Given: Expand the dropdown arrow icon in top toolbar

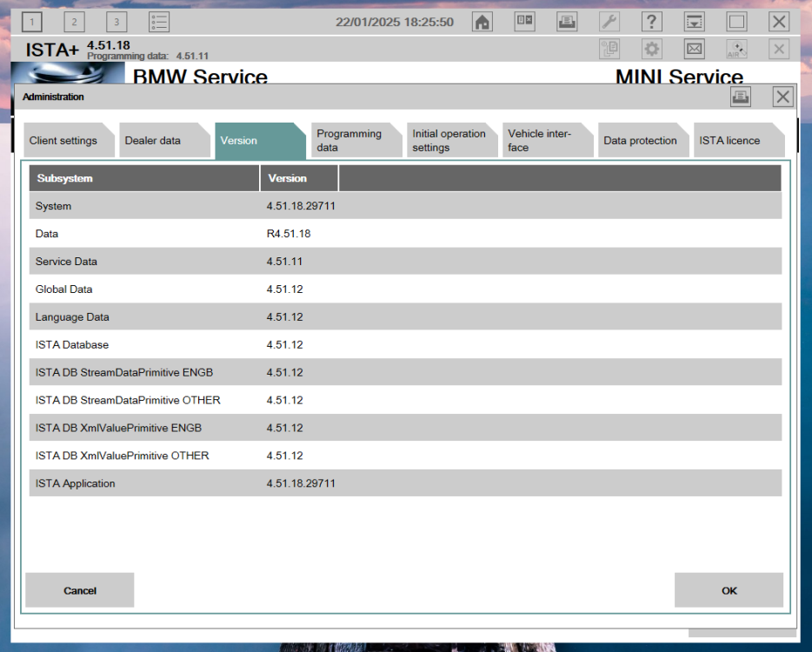Looking at the screenshot, I should (694, 23).
